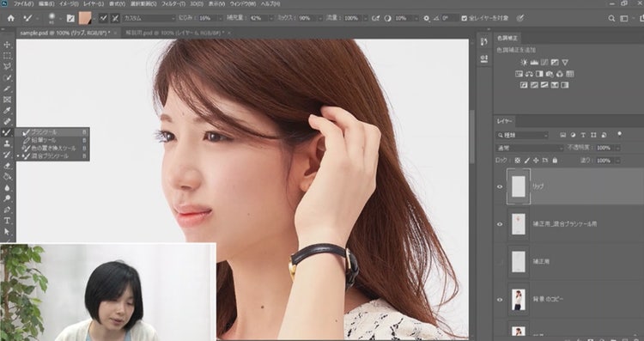Add a Levels adjustment

click(534, 63)
